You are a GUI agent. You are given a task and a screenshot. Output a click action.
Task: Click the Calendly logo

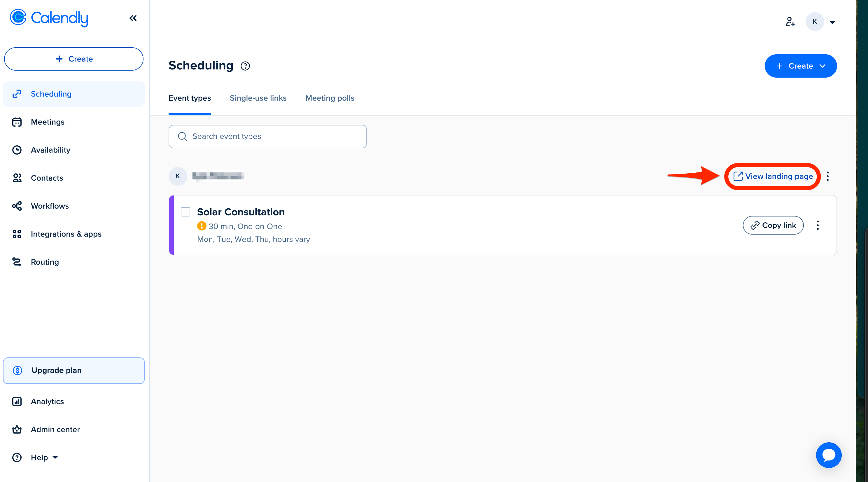click(49, 18)
